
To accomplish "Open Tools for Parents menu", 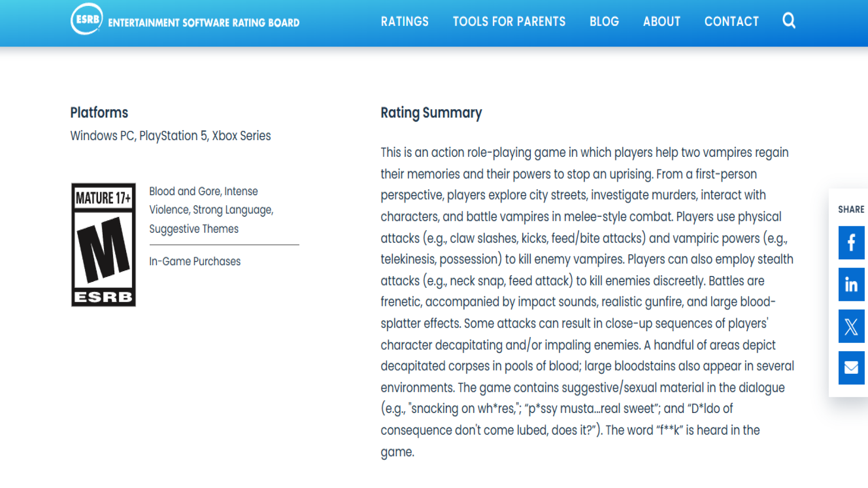I will [x=509, y=21].
